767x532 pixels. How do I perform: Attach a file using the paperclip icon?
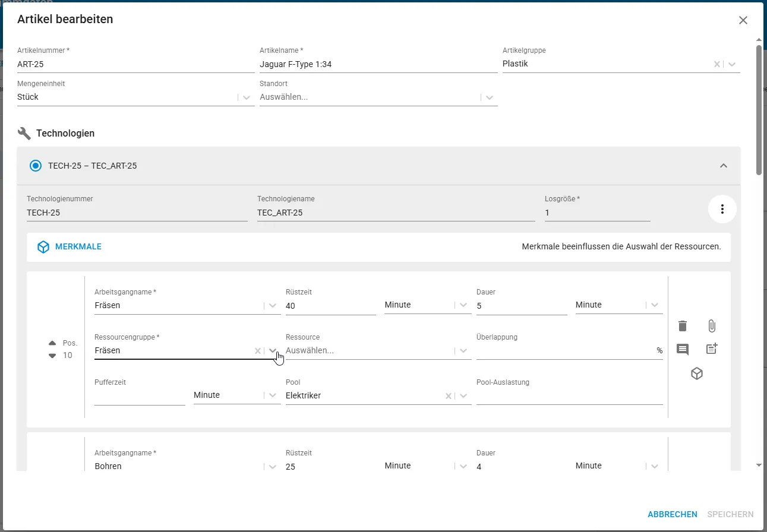point(712,326)
